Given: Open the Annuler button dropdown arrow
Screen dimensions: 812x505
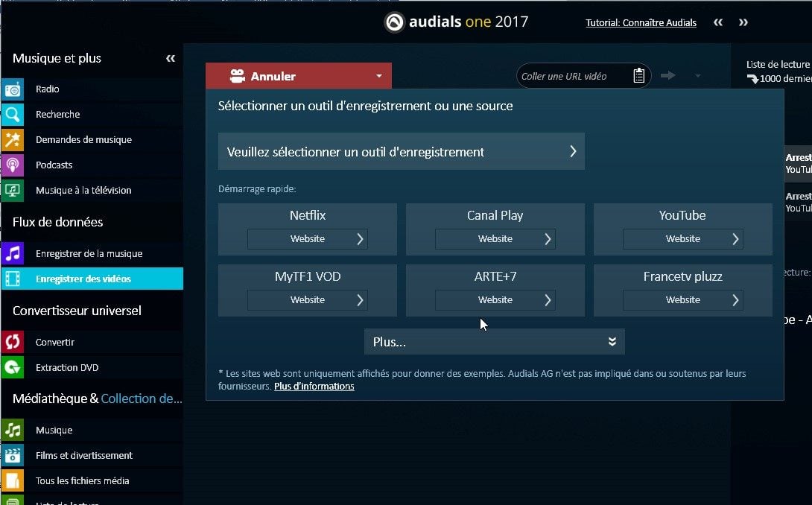Looking at the screenshot, I should coord(378,76).
